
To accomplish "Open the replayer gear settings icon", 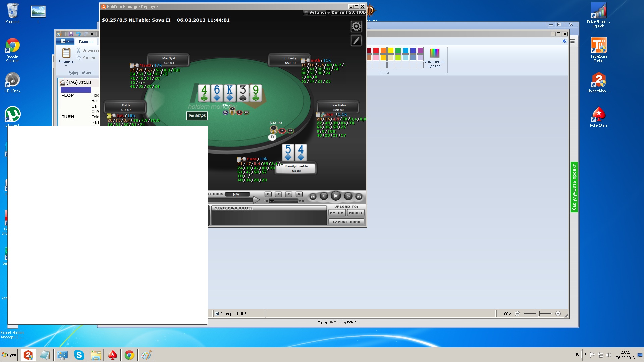I will [x=356, y=26].
